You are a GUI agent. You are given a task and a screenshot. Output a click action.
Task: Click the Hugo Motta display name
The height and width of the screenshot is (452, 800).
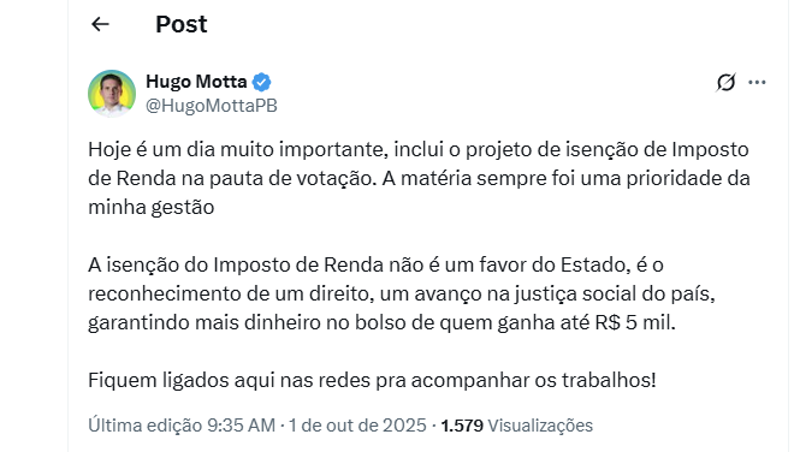196,82
